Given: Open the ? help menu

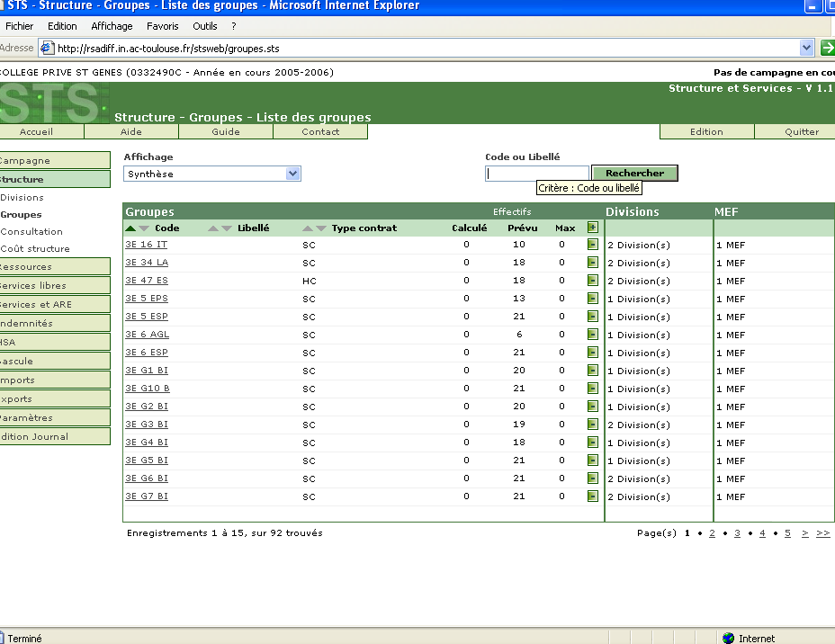Looking at the screenshot, I should coord(234,26).
